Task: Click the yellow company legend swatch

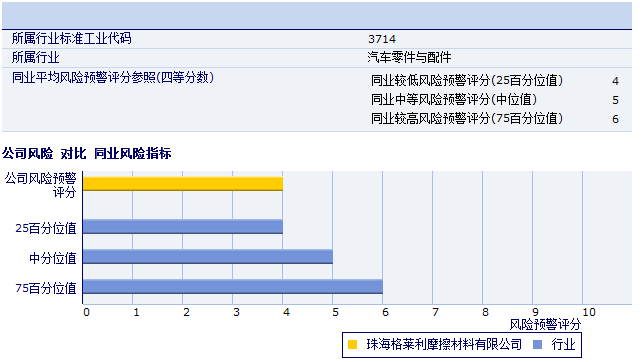Action: point(352,344)
